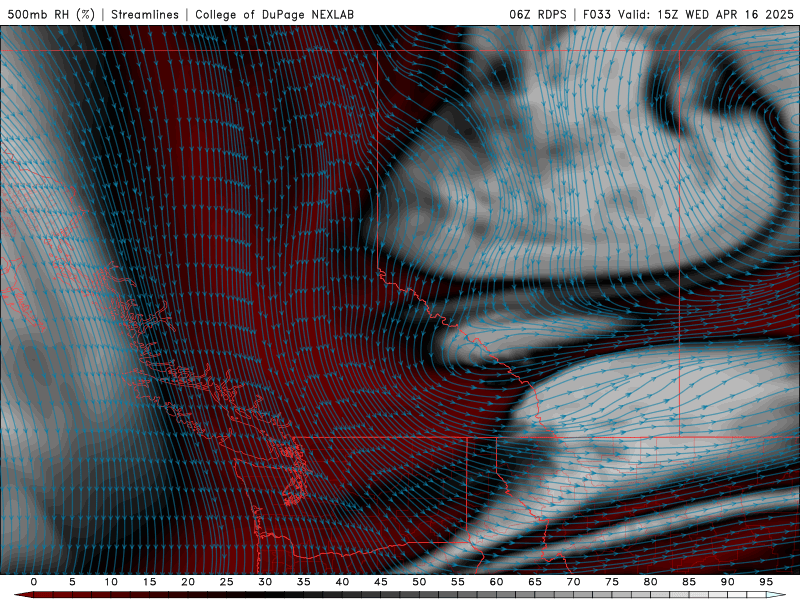Click the colorbar label '95'
800x600 pixels.
pyautogui.click(x=766, y=582)
